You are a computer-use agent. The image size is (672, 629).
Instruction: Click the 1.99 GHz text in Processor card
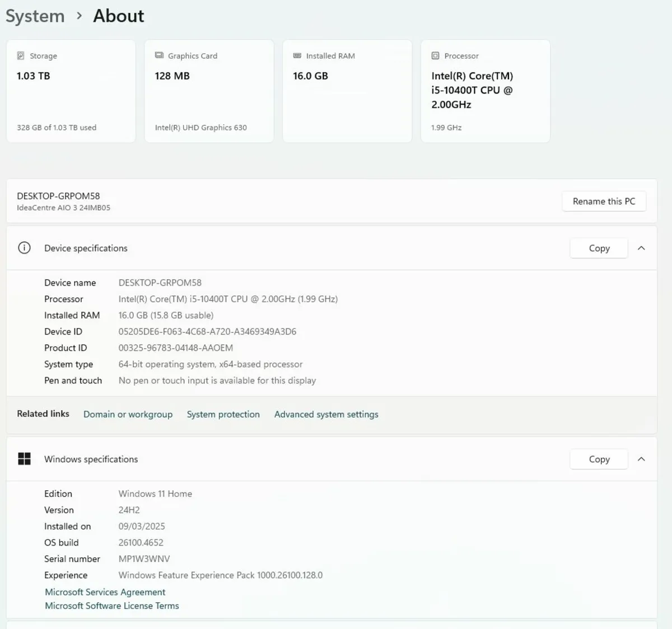(x=446, y=128)
